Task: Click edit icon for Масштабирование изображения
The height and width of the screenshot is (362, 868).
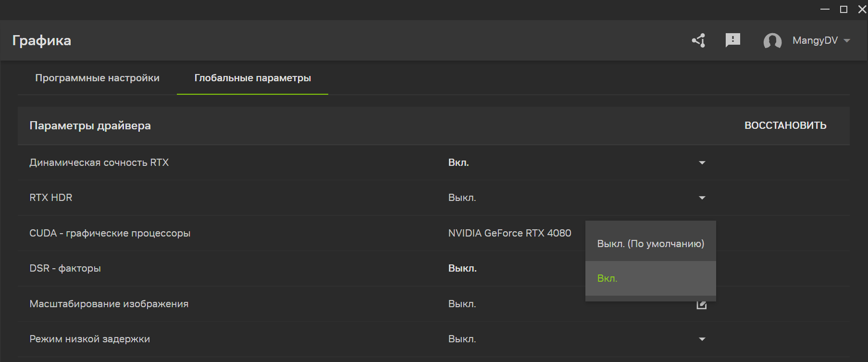Action: click(702, 305)
